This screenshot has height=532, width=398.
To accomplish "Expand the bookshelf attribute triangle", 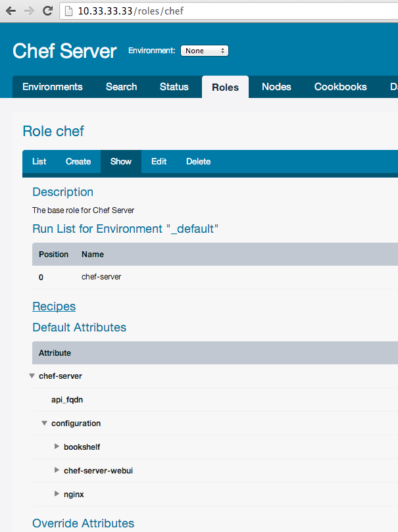I will tap(57, 447).
